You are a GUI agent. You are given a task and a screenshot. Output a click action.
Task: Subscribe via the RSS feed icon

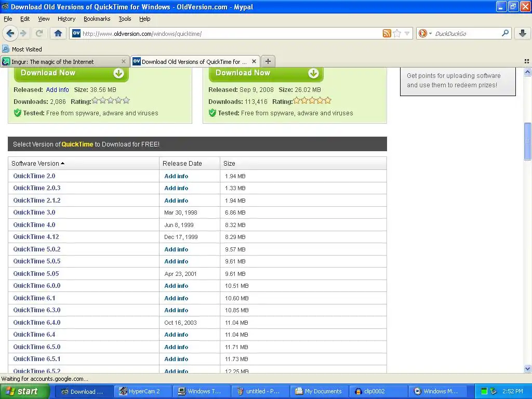coord(387,33)
